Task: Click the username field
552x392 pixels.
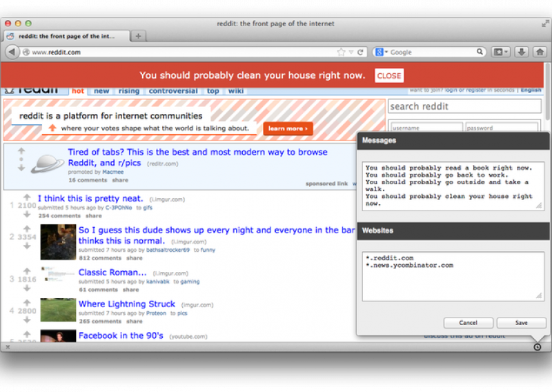Action: pyautogui.click(x=426, y=128)
